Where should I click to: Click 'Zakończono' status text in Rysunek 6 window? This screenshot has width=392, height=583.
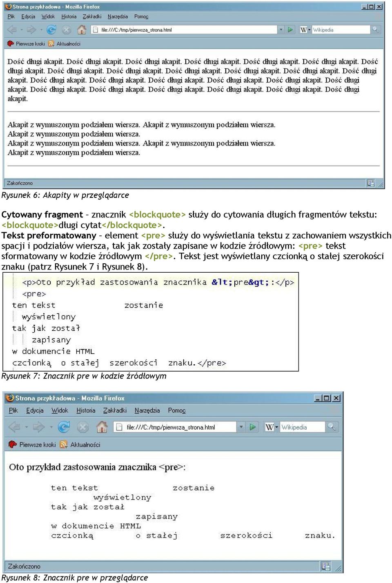click(20, 183)
